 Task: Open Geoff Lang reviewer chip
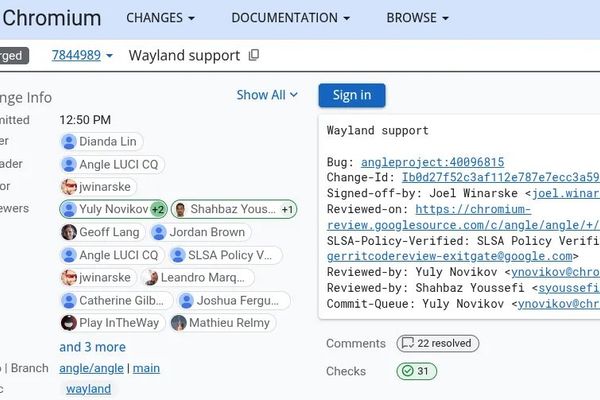(x=103, y=232)
